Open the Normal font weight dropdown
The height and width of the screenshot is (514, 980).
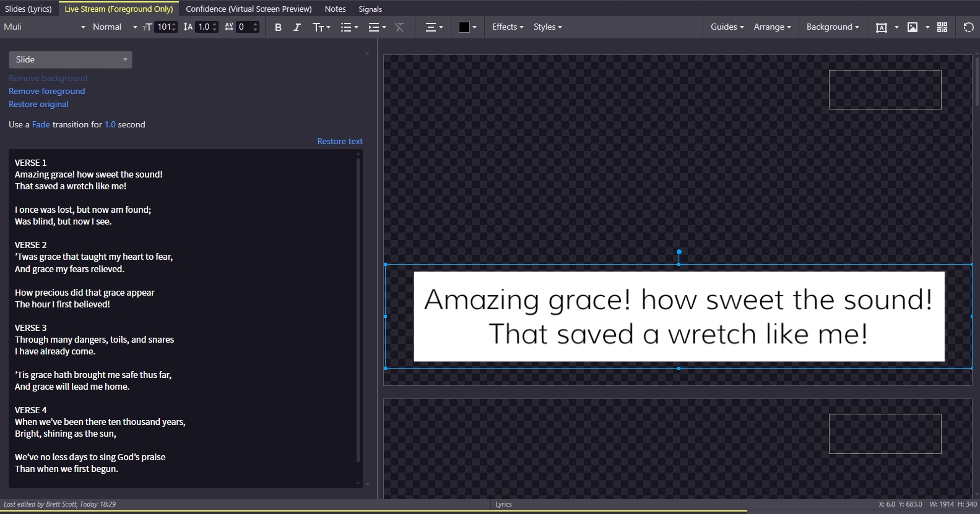(115, 27)
